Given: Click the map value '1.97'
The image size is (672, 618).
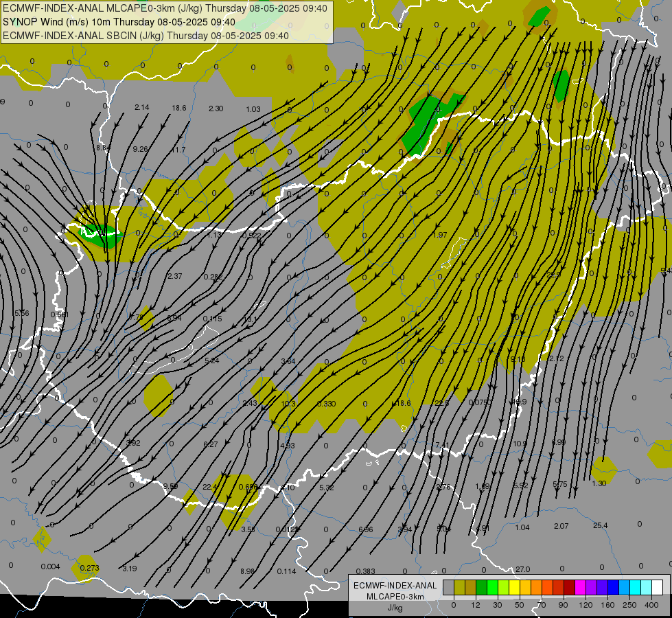Looking at the screenshot, I should pyautogui.click(x=440, y=235).
